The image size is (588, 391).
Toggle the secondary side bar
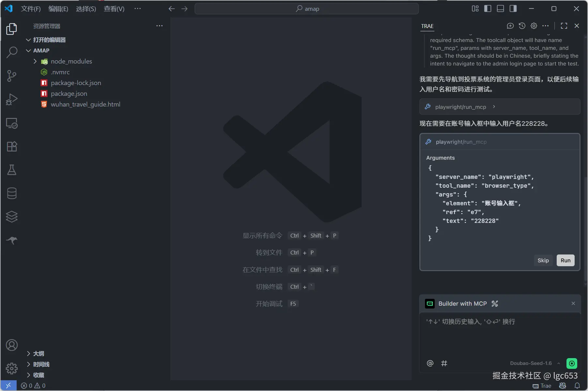pyautogui.click(x=513, y=8)
